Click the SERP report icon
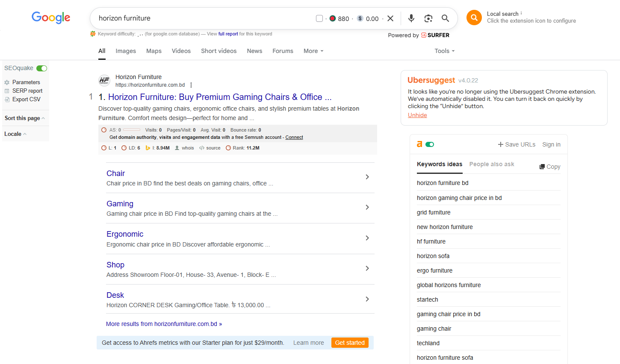The width and height of the screenshot is (620, 364). [x=7, y=91]
